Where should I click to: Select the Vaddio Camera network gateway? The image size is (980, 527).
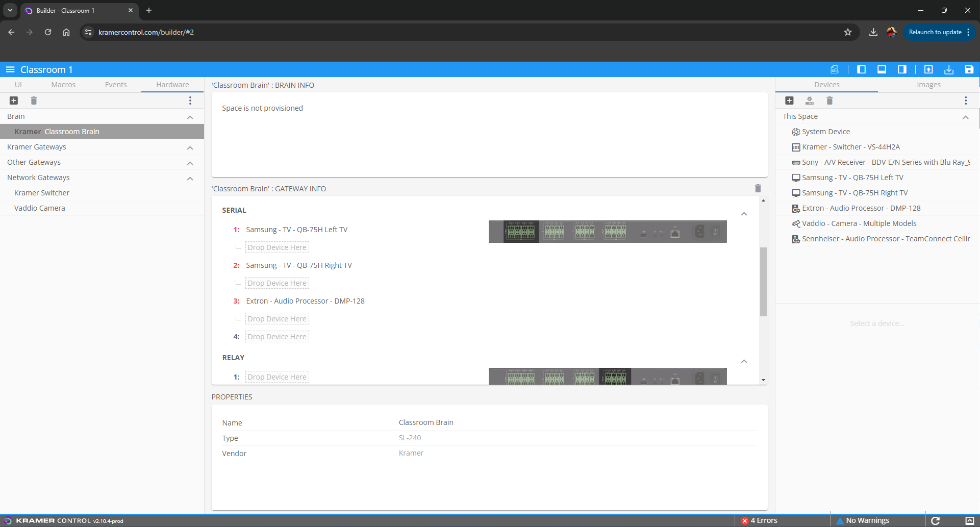102,208
